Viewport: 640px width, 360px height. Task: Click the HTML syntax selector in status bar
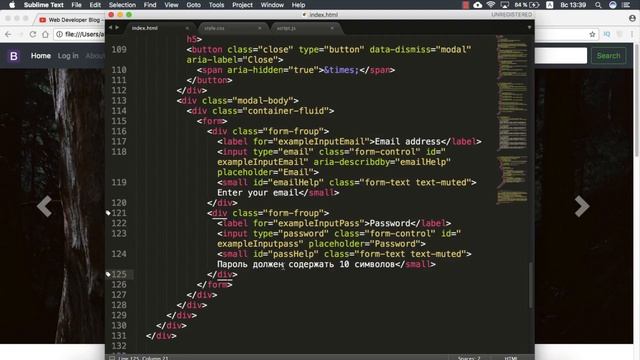[511, 358]
